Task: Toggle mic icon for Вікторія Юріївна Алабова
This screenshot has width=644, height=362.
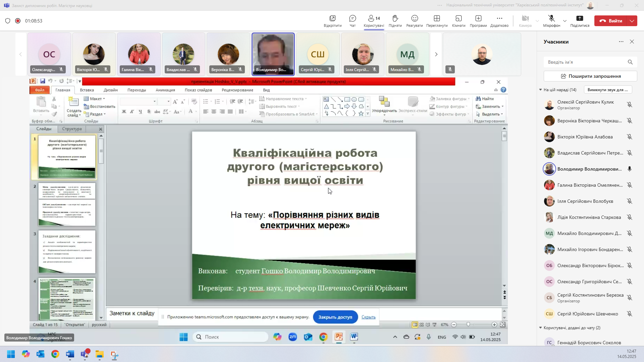Action: [x=630, y=137]
